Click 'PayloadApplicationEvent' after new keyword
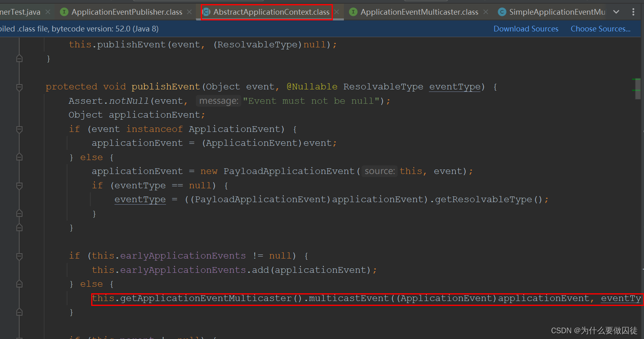 [x=289, y=171]
